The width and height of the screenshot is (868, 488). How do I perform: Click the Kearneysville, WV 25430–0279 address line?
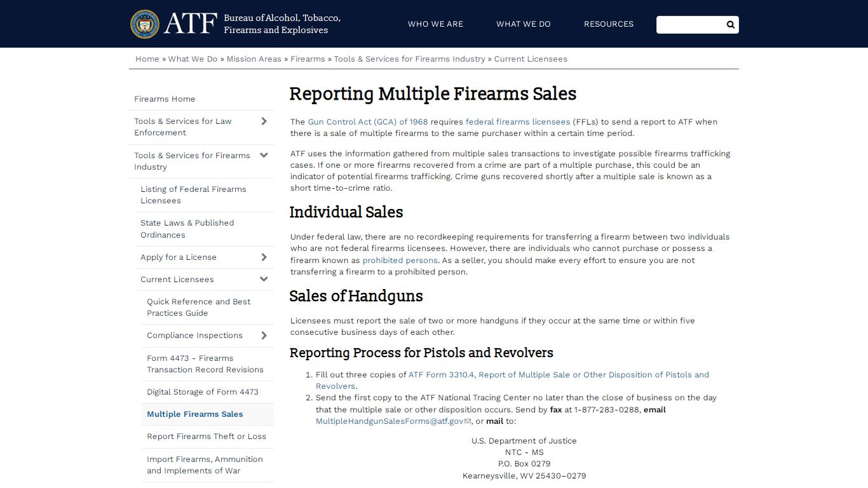[524, 476]
